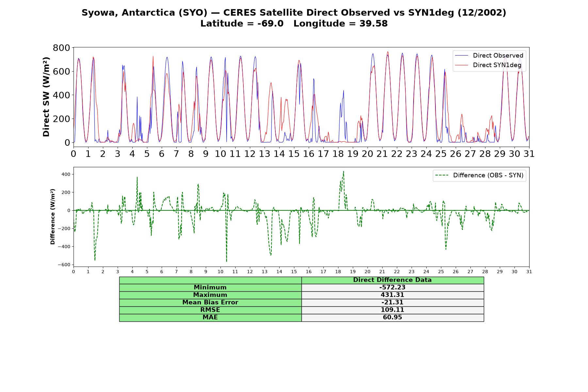
Task: Click the RMSE value 109.11 cell
Action: tap(392, 310)
